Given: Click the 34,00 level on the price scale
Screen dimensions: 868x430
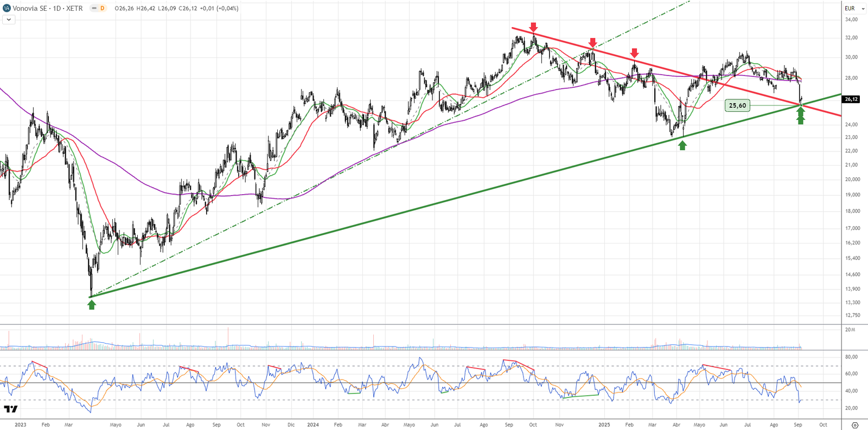Looking at the screenshot, I should (851, 20).
